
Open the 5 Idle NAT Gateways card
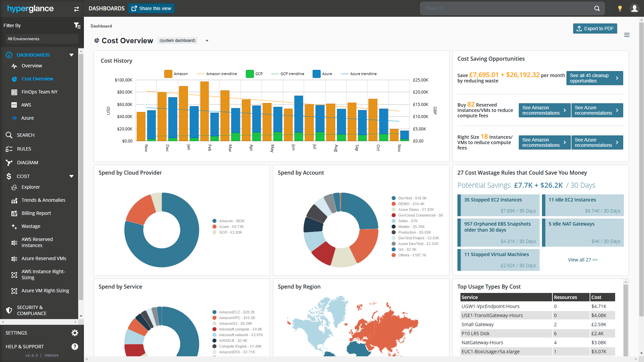click(583, 233)
